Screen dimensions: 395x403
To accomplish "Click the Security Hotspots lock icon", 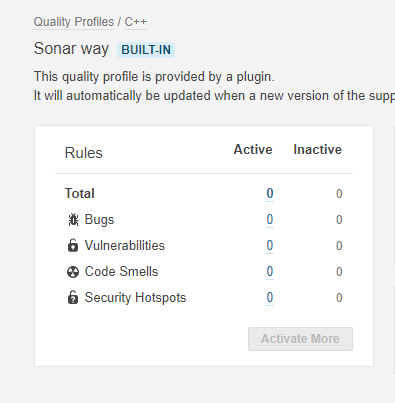I will (x=73, y=298).
